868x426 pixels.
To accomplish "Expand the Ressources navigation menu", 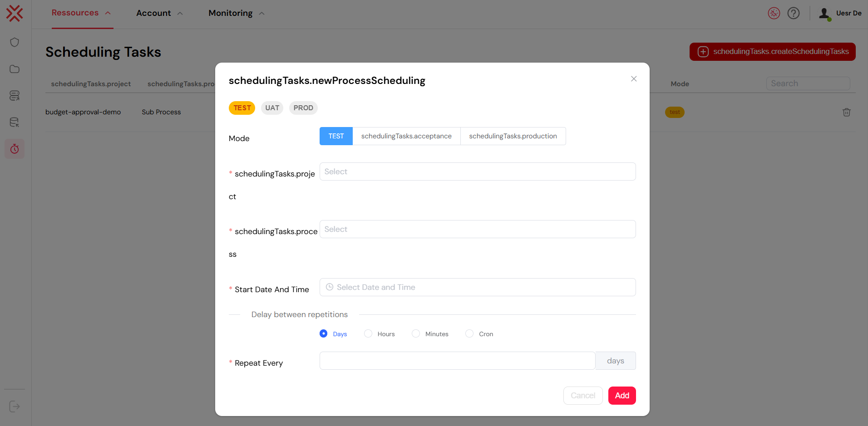I will tap(75, 13).
